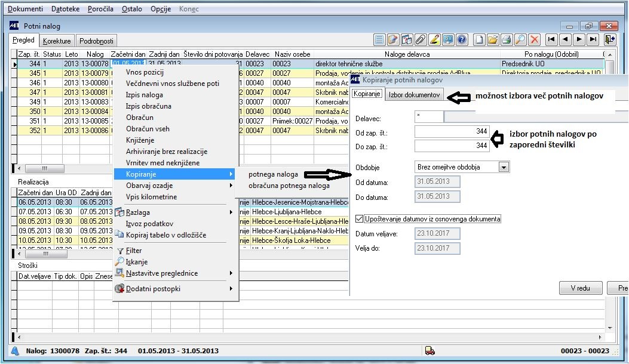Click the red X delete icon
Screen dimensions: 629x364
(535, 40)
